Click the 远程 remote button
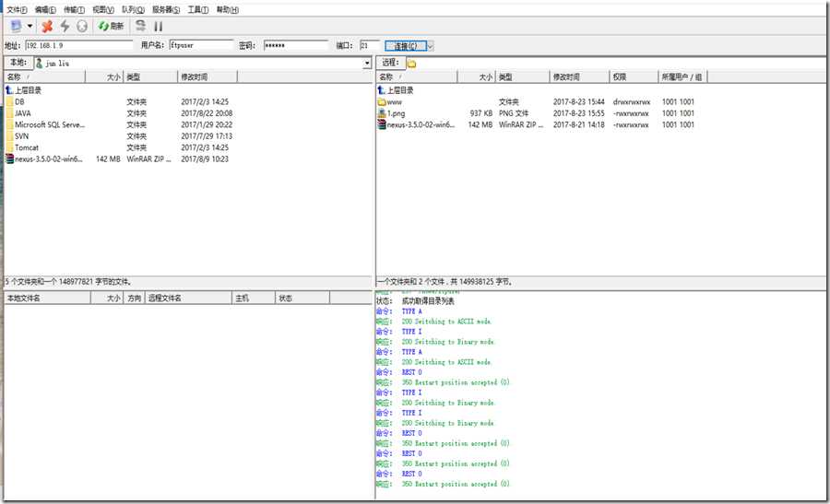This screenshot has height=504, width=830. (390, 63)
